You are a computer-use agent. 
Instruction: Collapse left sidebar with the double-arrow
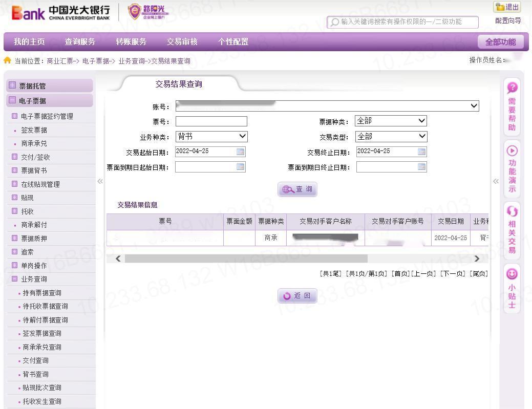pos(100,181)
